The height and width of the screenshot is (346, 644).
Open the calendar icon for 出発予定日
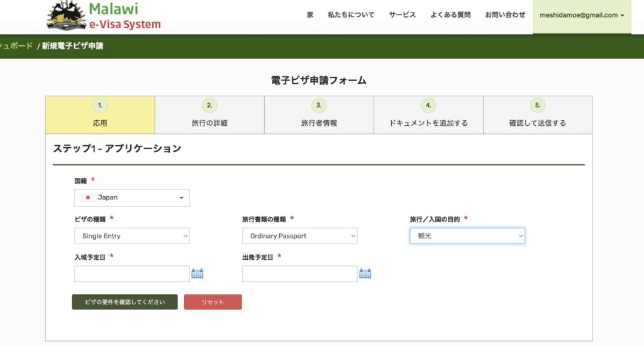click(x=365, y=274)
